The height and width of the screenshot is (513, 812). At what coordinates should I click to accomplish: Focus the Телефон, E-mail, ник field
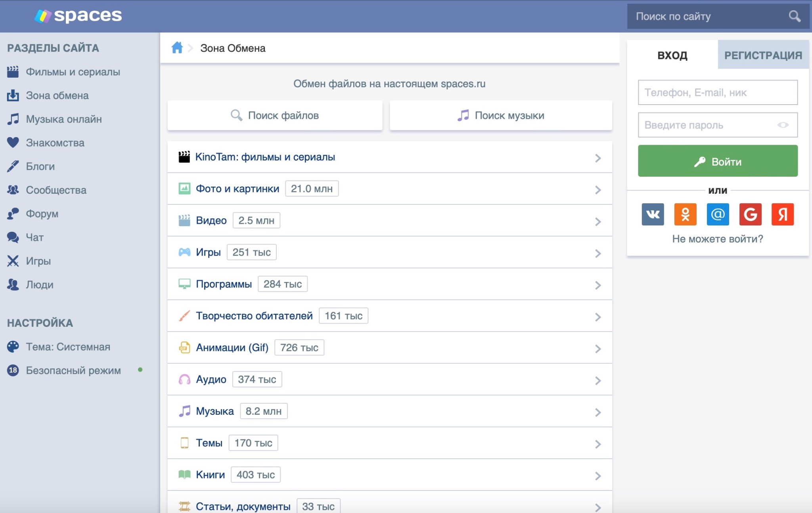click(717, 93)
